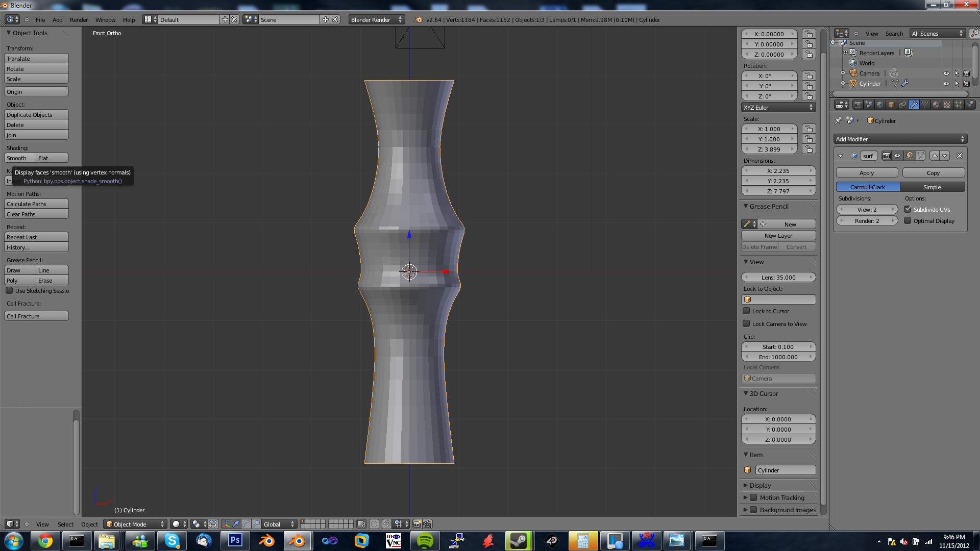Enable scale manipulator icon
This screenshot has width=980, height=551.
pos(256,524)
